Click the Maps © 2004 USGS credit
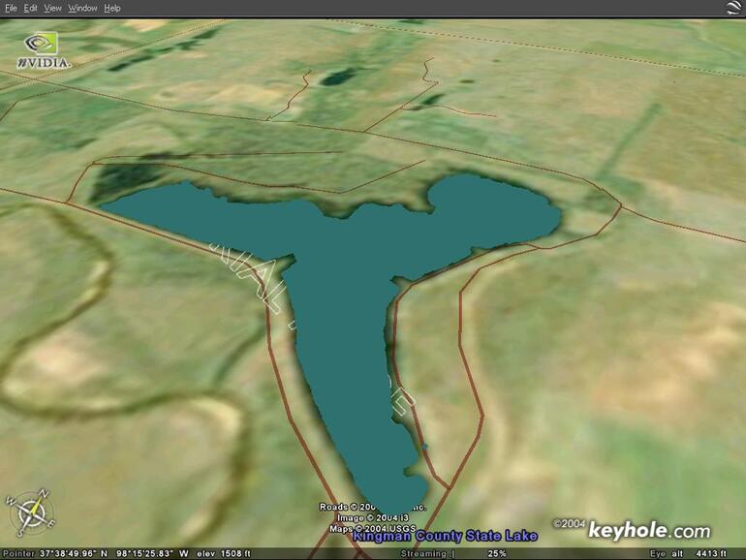This screenshot has height=560, width=746. coord(373,529)
